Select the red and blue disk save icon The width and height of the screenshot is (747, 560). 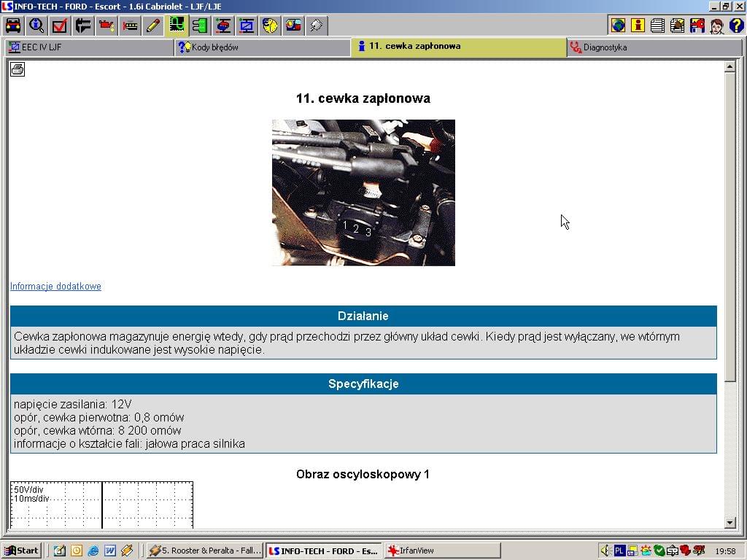[697, 26]
